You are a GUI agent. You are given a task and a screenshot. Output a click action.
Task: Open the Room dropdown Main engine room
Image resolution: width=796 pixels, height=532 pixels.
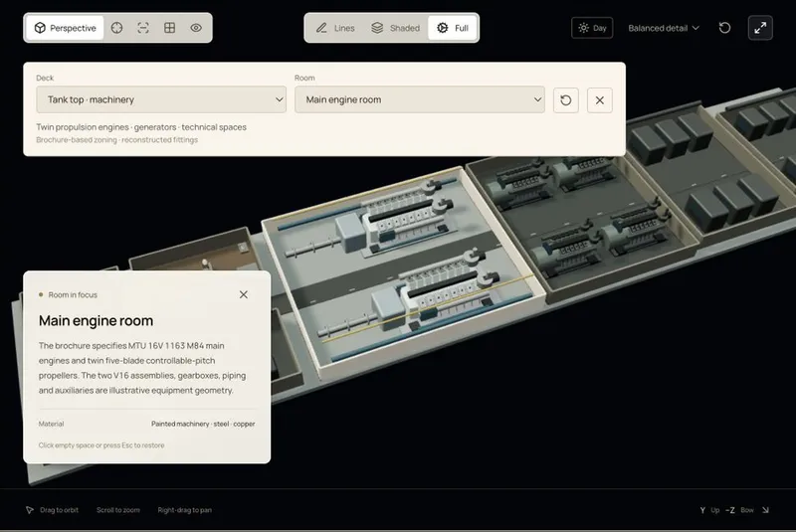(x=419, y=99)
